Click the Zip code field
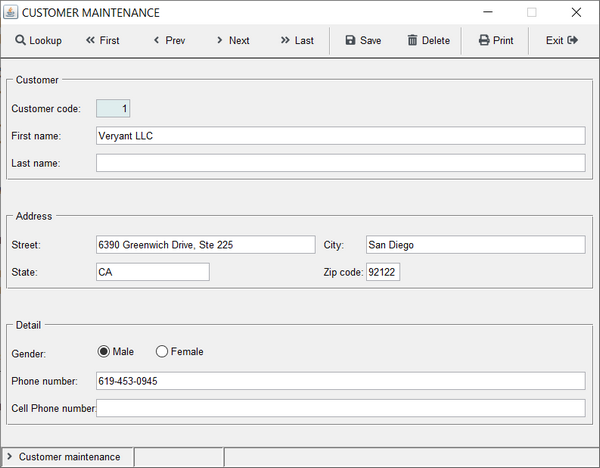Screen dimensions: 600x468 pyautogui.click(x=382, y=272)
